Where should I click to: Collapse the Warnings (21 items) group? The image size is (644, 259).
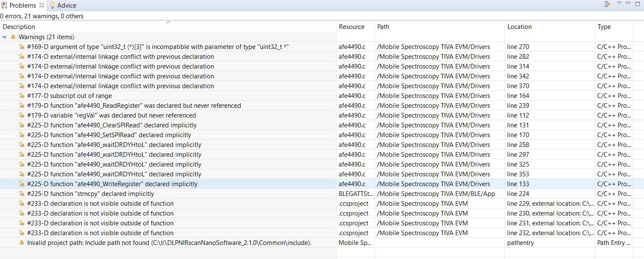tap(5, 37)
